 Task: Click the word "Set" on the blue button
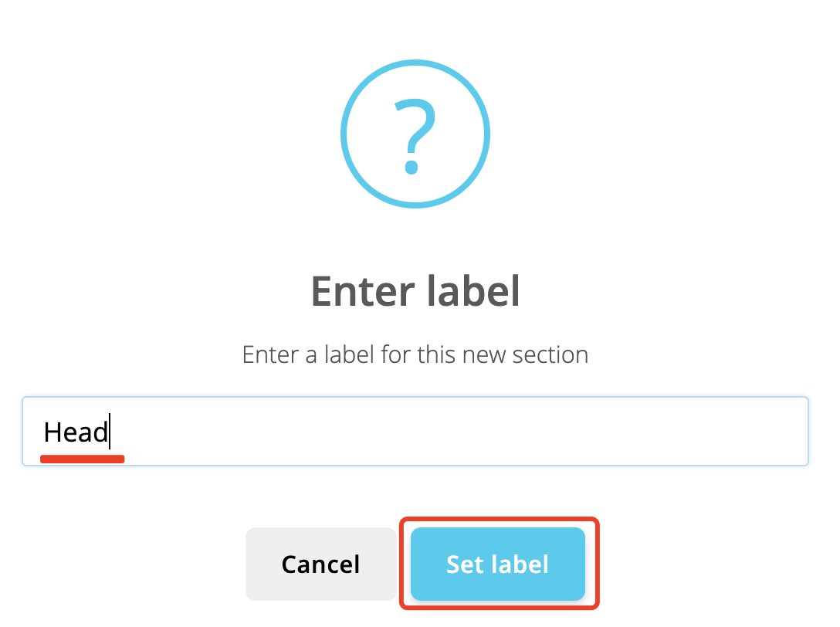465,564
